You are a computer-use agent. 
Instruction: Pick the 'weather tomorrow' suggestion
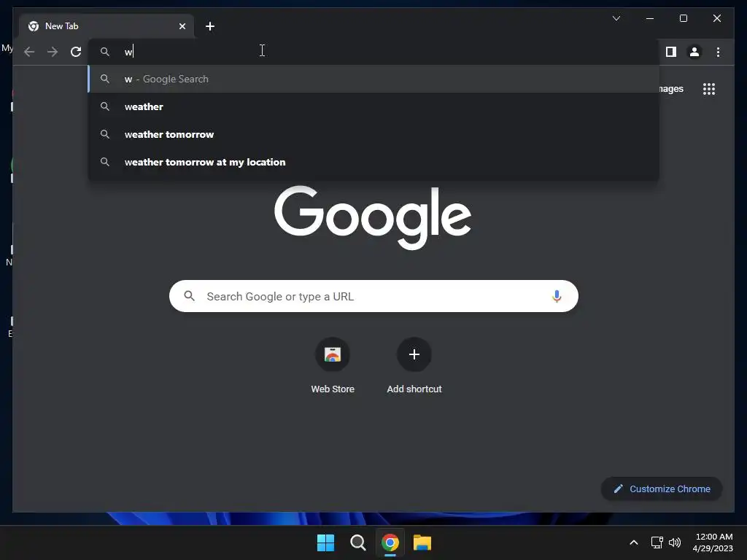(x=374, y=134)
